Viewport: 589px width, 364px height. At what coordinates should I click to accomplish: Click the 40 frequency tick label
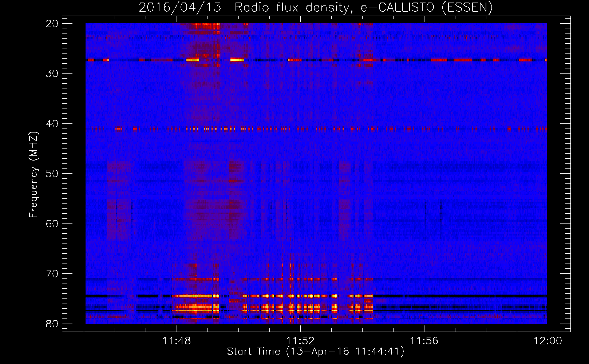[x=52, y=124]
